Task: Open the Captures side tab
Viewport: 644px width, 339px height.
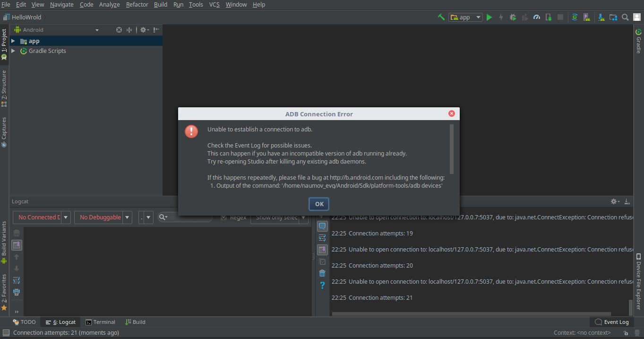Action: [4, 132]
